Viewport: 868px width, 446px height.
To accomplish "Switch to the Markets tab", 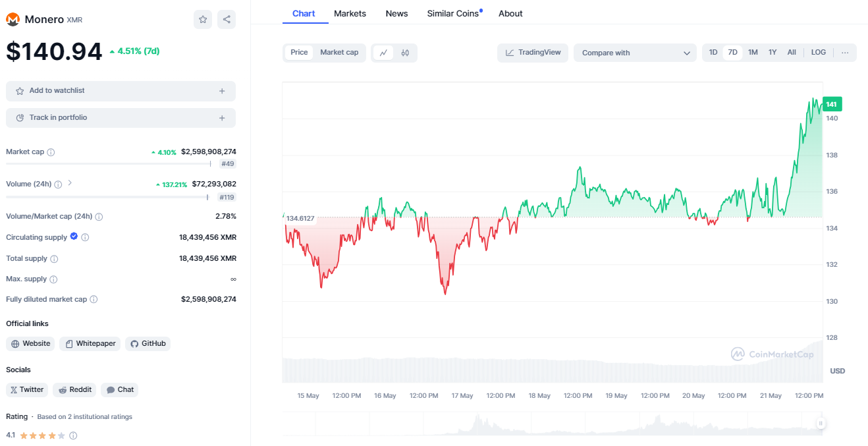I will tap(350, 13).
